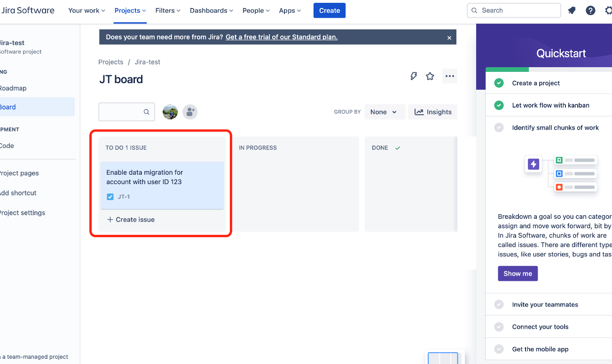Click the Show me button
Image resolution: width=612 pixels, height=364 pixels.
pos(518,273)
